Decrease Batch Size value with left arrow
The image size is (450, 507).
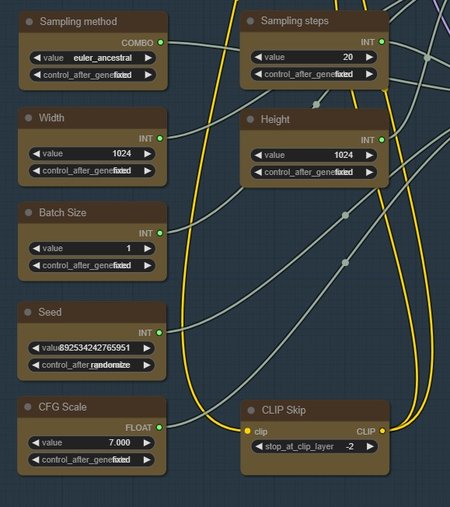point(36,248)
